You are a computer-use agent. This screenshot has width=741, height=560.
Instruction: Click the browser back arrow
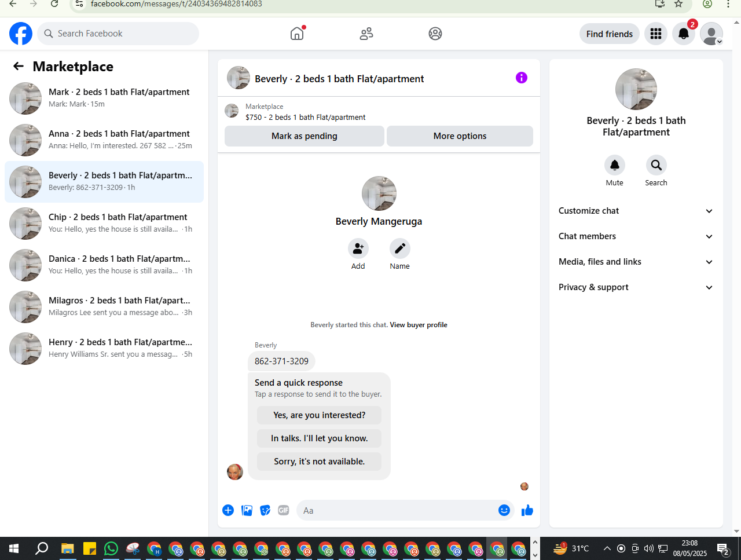(13, 4)
